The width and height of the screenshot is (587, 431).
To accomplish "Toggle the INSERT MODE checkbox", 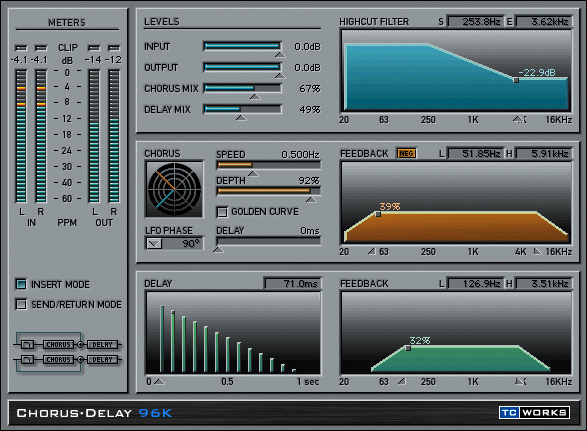I will tap(21, 284).
